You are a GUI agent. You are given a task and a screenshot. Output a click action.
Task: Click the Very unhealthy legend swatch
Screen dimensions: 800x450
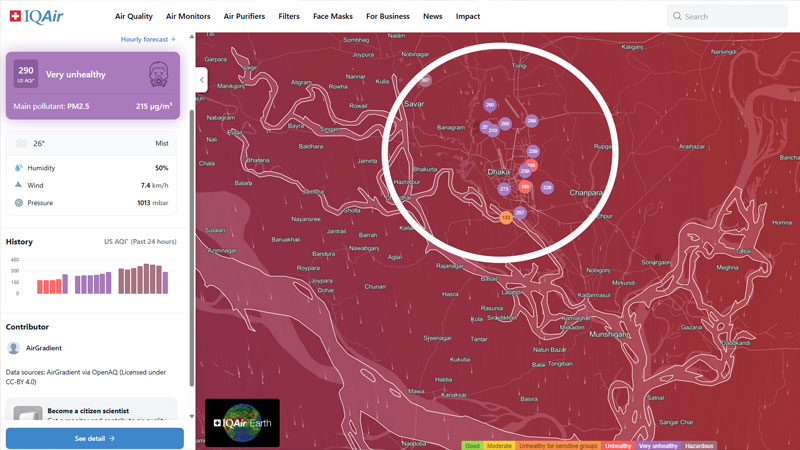(658, 445)
